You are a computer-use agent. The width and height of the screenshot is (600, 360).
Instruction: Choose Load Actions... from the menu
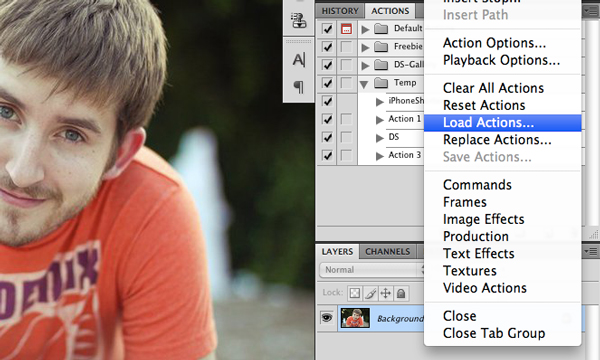tap(503, 123)
